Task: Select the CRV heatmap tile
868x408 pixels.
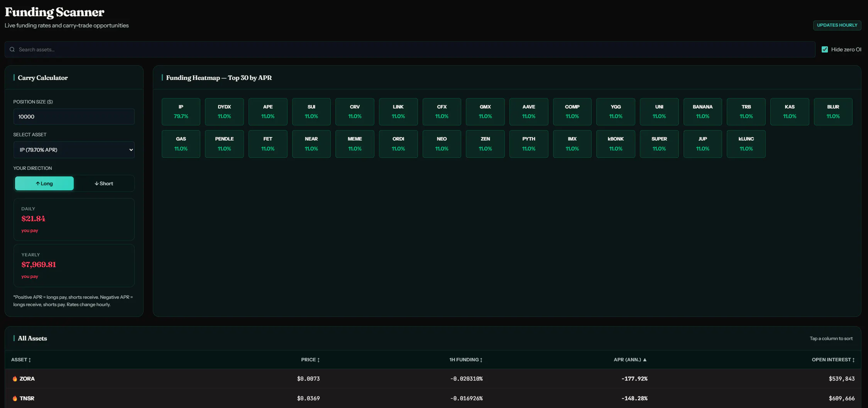Action: coord(355,112)
